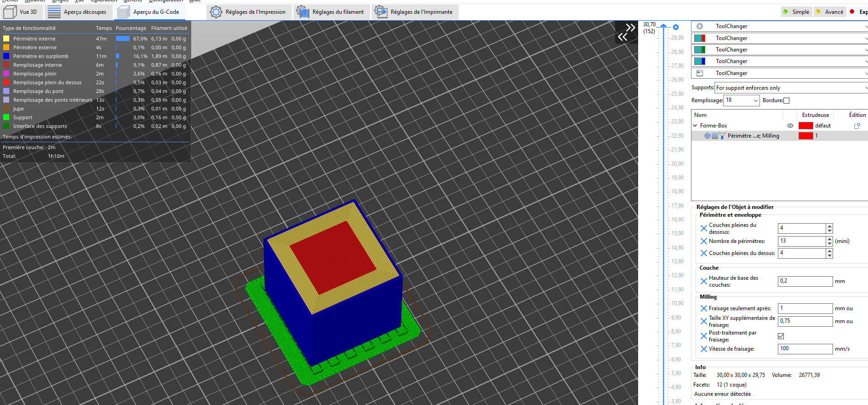This screenshot has width=868, height=405.
Task: Enable the Bordure checkbox
Action: point(786,100)
